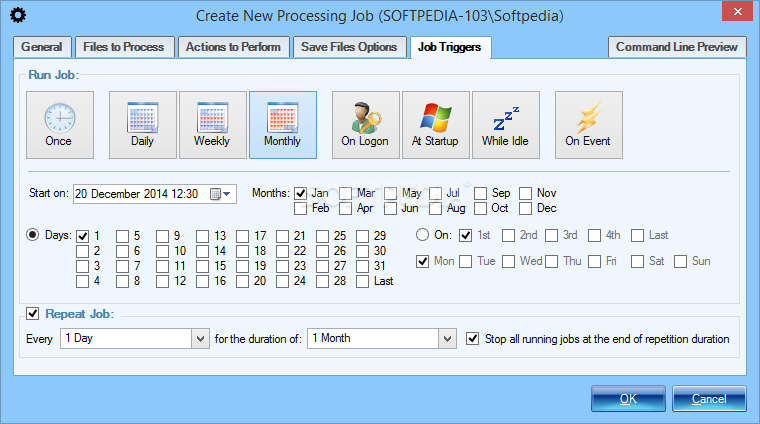The height and width of the screenshot is (424, 760).
Task: Select the Once clock trigger
Action: pos(60,125)
